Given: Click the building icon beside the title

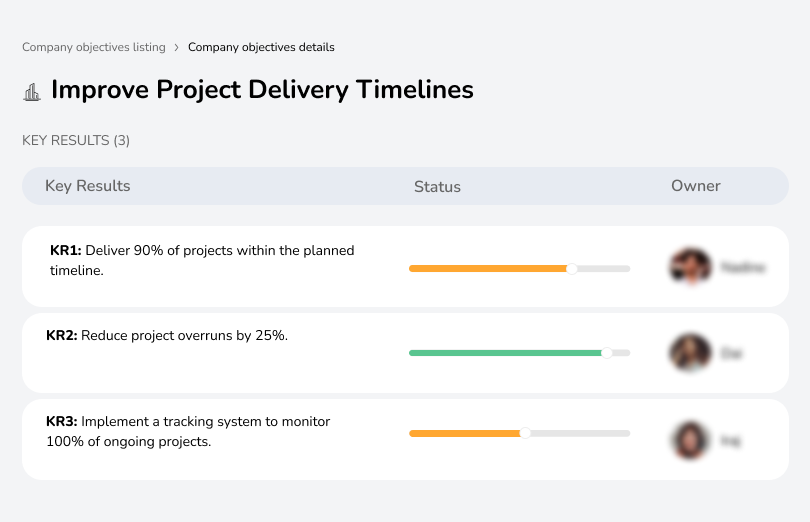Looking at the screenshot, I should tap(32, 92).
